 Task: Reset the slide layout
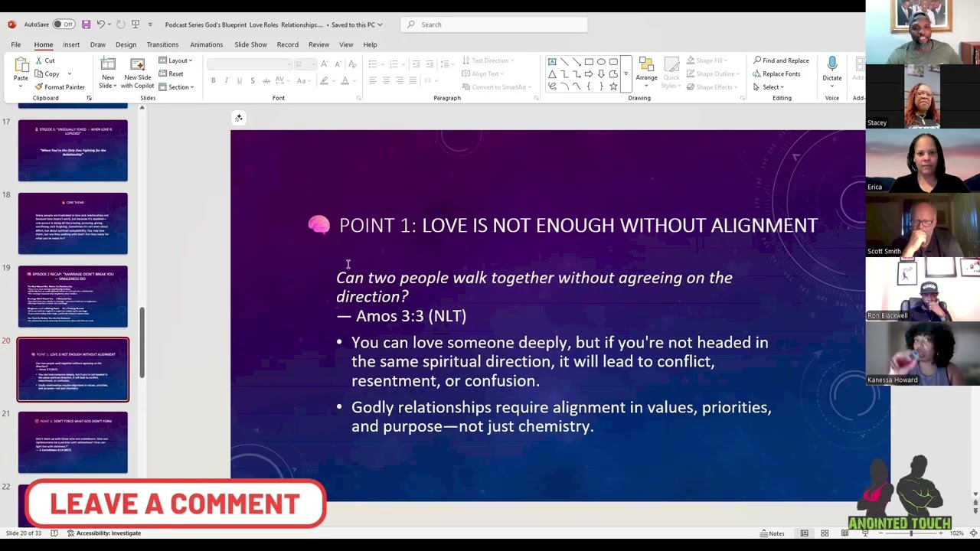tap(171, 73)
